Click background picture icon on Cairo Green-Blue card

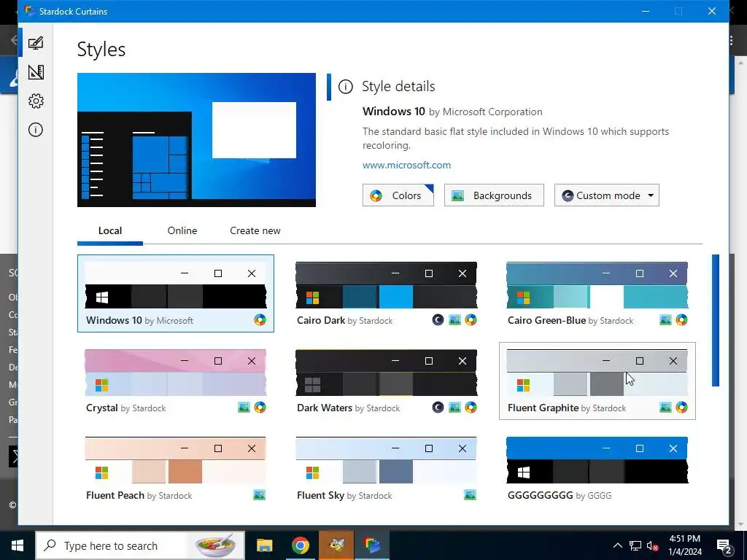pos(665,320)
